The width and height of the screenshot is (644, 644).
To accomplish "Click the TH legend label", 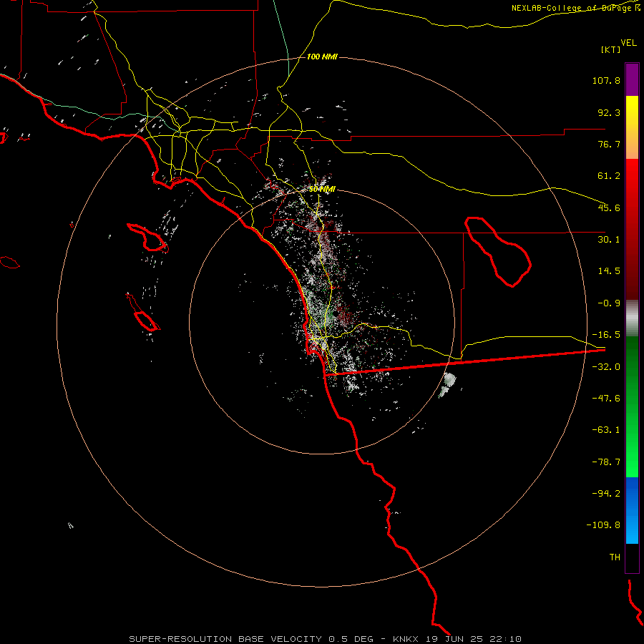I will 615,557.
